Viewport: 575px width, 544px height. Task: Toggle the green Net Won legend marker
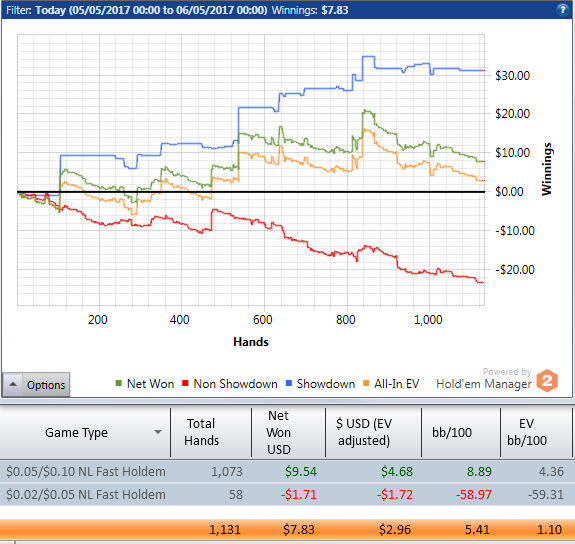(118, 383)
